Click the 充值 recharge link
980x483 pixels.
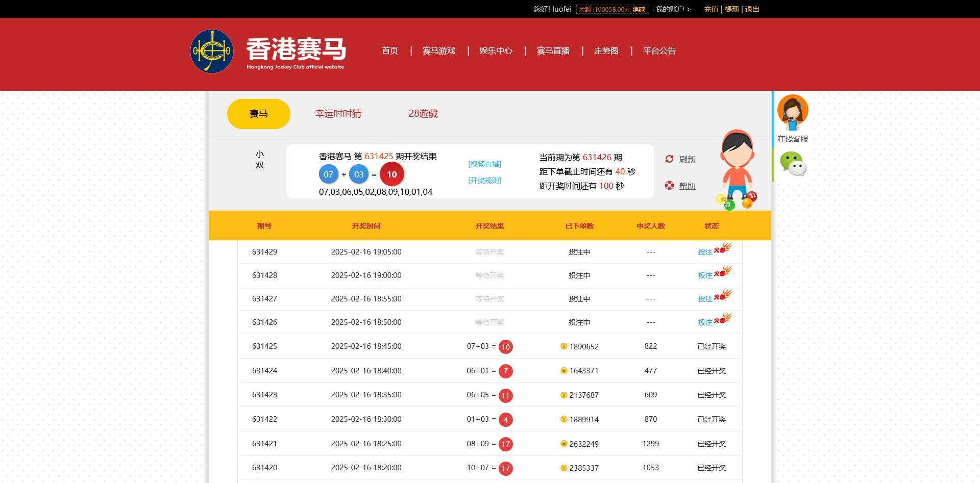point(710,9)
